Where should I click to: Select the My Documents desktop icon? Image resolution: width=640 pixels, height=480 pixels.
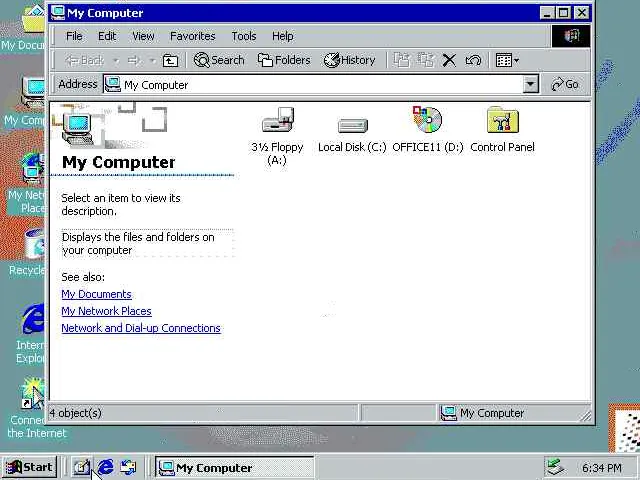(x=24, y=28)
